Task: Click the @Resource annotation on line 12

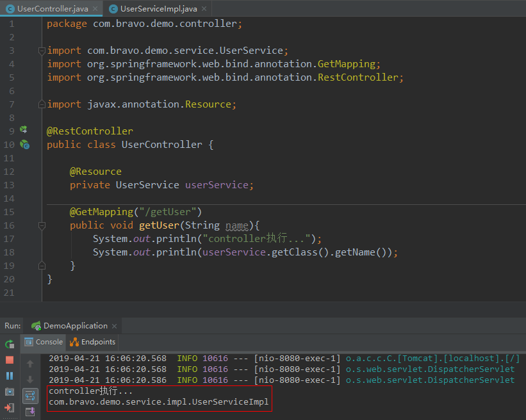Action: tap(95, 172)
